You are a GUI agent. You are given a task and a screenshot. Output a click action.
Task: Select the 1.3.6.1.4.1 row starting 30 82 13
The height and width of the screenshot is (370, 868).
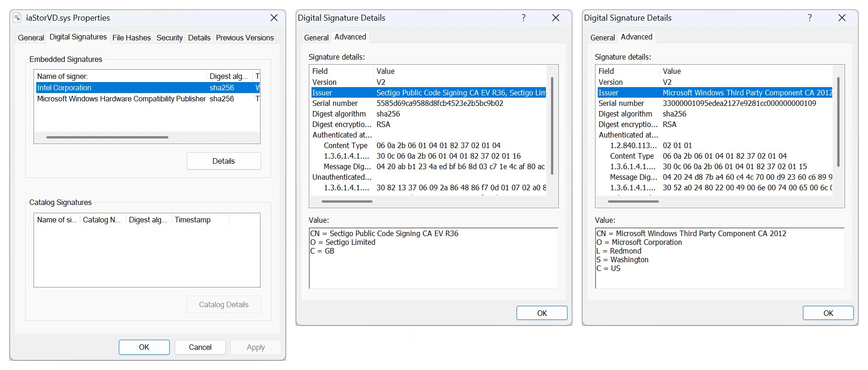(x=428, y=188)
